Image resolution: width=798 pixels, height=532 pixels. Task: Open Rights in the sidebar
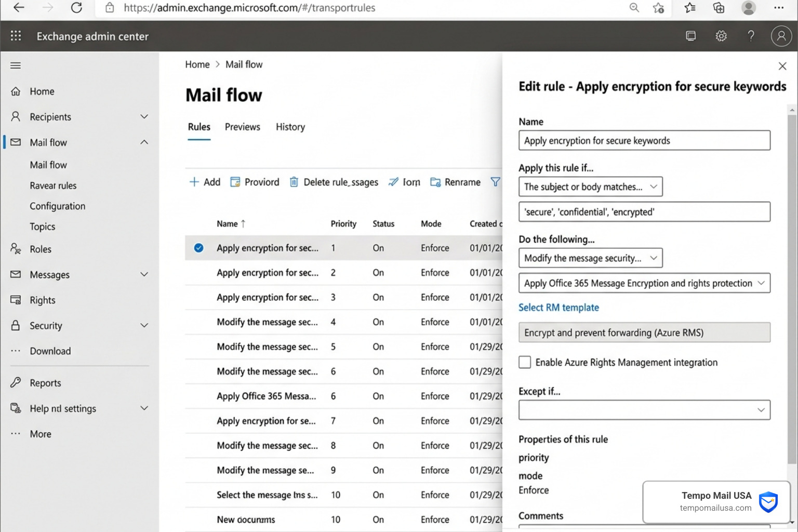pos(42,300)
